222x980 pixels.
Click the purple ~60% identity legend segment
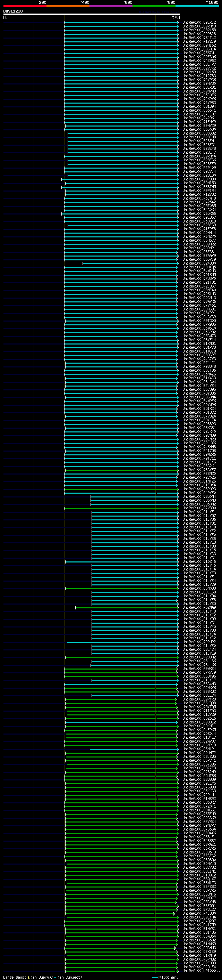click(111, 6)
